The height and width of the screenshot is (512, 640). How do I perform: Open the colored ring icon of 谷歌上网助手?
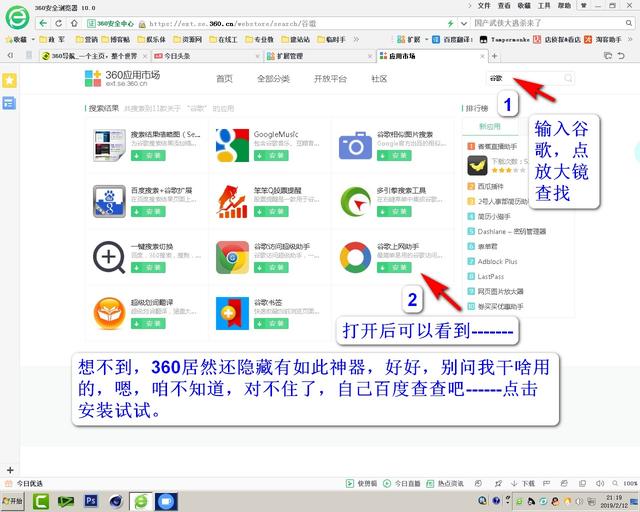coord(355,257)
